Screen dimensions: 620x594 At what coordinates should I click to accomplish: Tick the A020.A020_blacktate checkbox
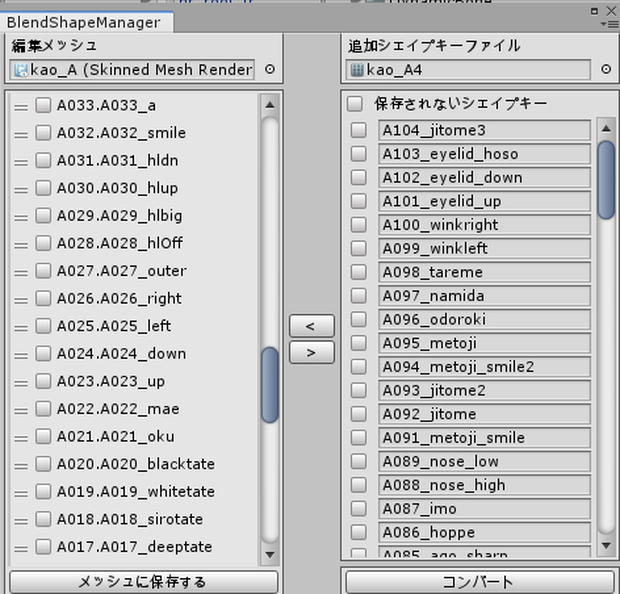[x=43, y=464]
